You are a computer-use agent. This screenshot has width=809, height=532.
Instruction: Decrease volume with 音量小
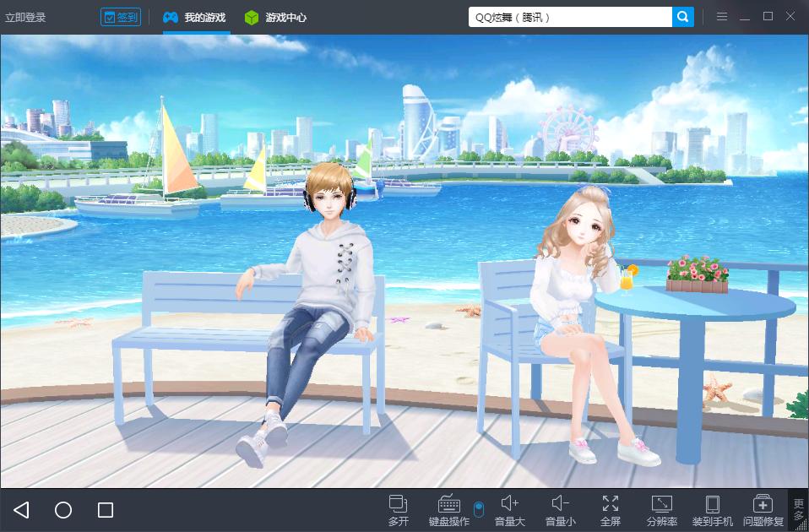coord(561,510)
